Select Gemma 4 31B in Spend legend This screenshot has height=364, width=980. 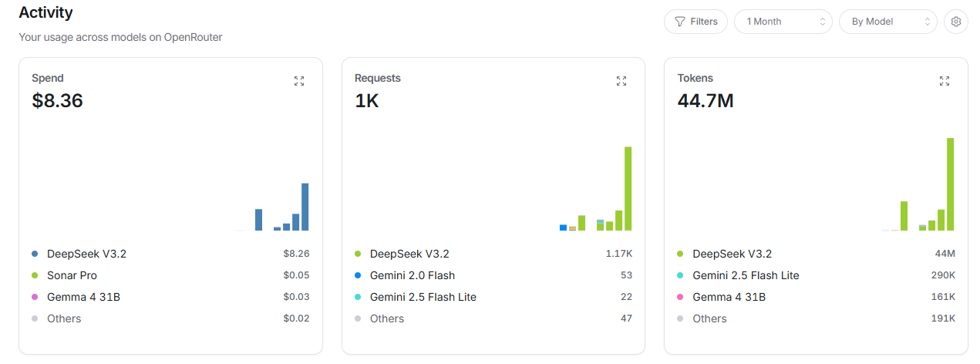coord(83,297)
